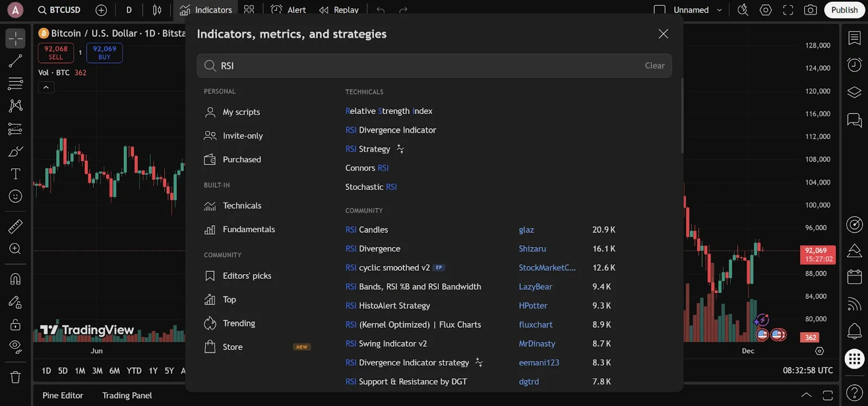
Task: Select the ruler measure tool
Action: pos(16,226)
